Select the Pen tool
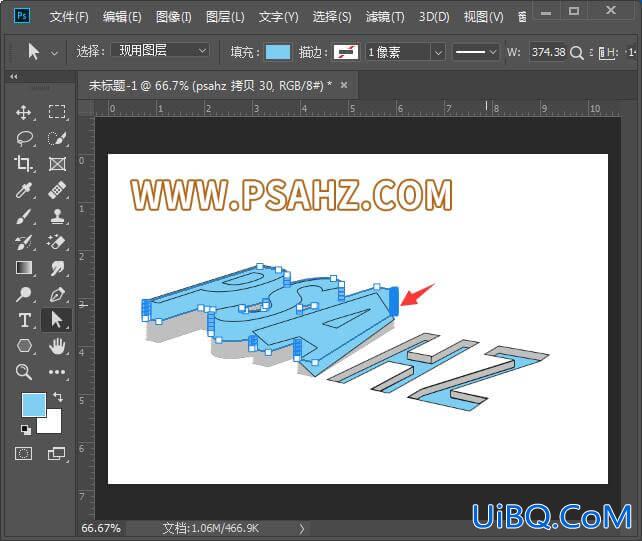The image size is (642, 541). [57, 294]
